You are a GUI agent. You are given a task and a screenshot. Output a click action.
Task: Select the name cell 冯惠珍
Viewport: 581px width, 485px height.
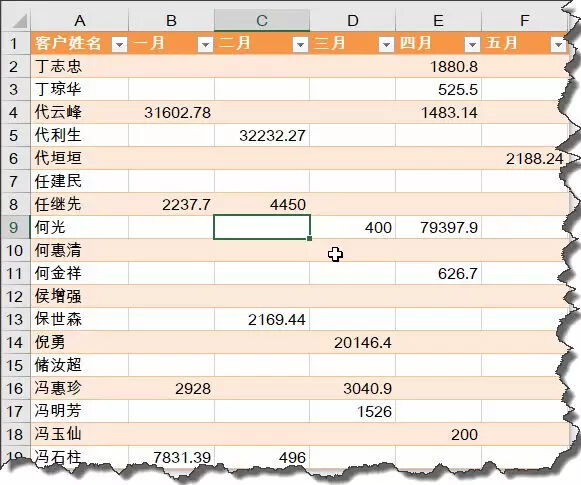click(x=80, y=388)
